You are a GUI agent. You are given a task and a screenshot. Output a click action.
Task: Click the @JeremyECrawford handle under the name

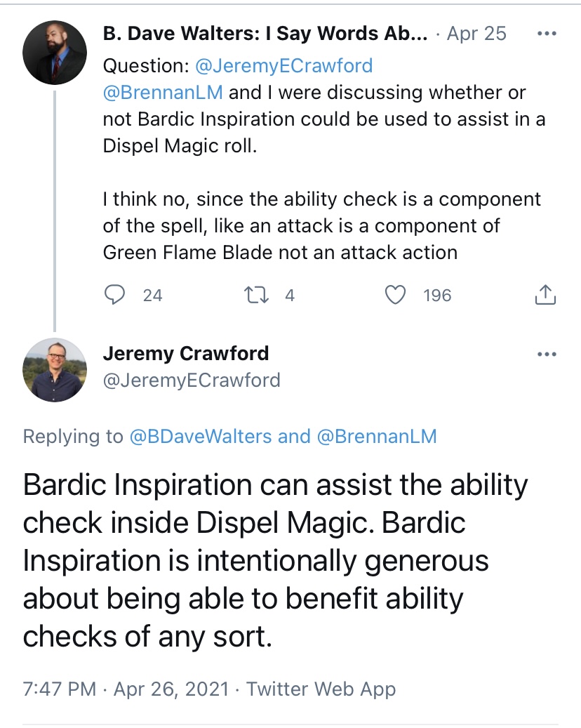192,380
